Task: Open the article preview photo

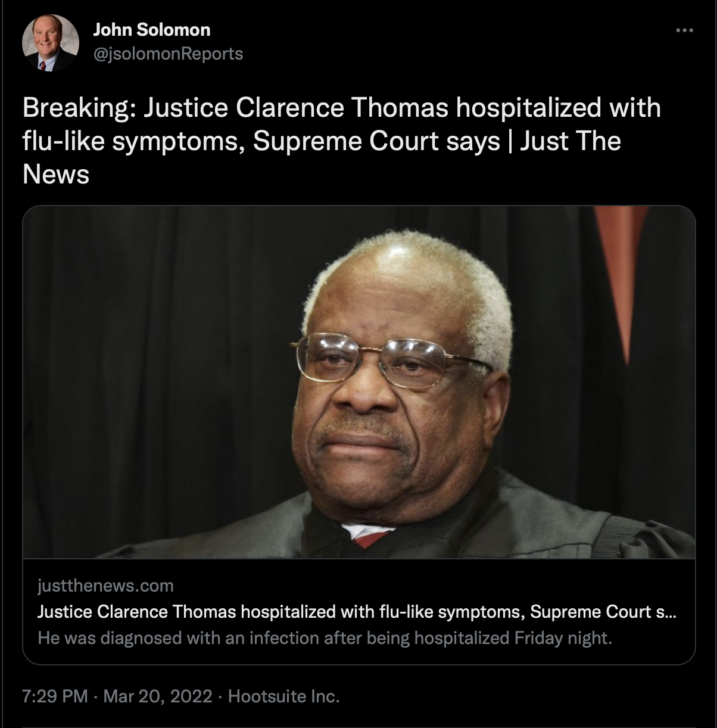Action: tap(358, 382)
